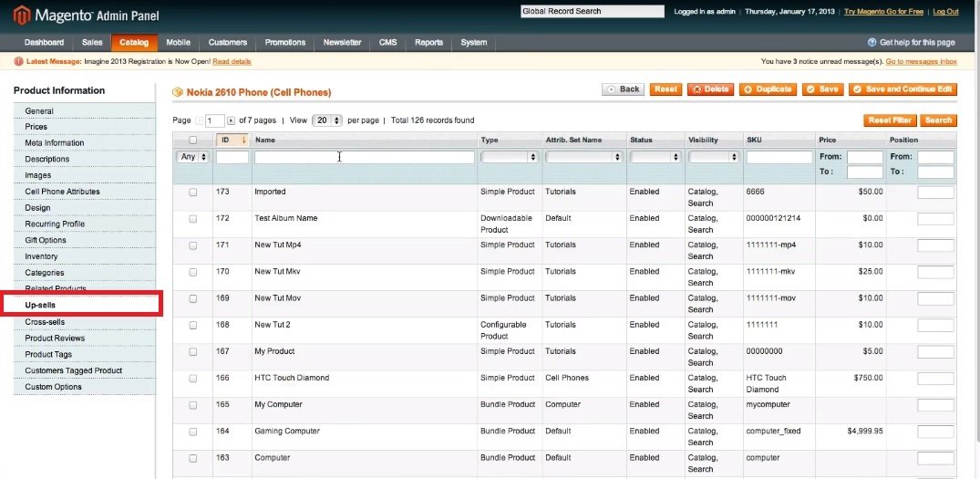Switch to the Meta Information tab
The height and width of the screenshot is (479, 980).
click(85, 143)
